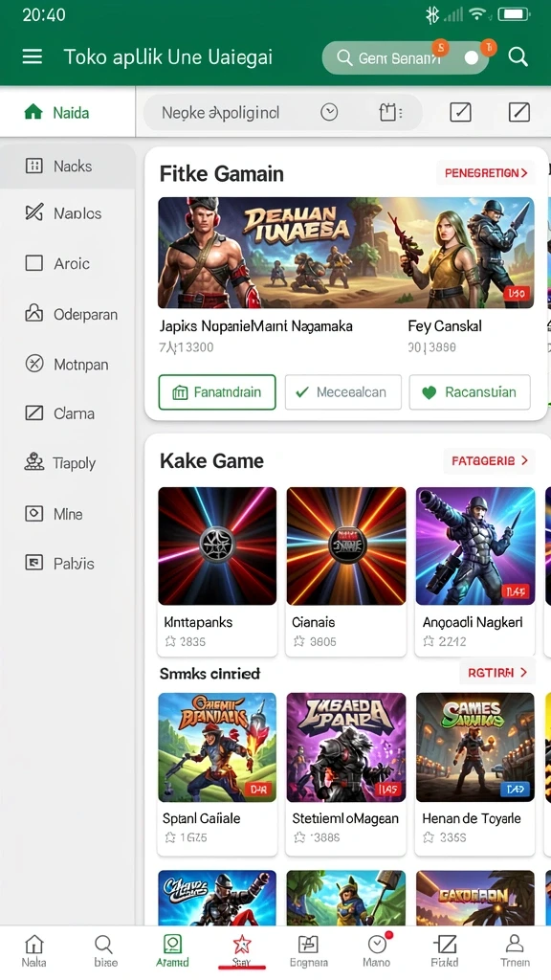Open the StetiemloMagean game card
The width and height of the screenshot is (551, 980).
[x=346, y=773]
